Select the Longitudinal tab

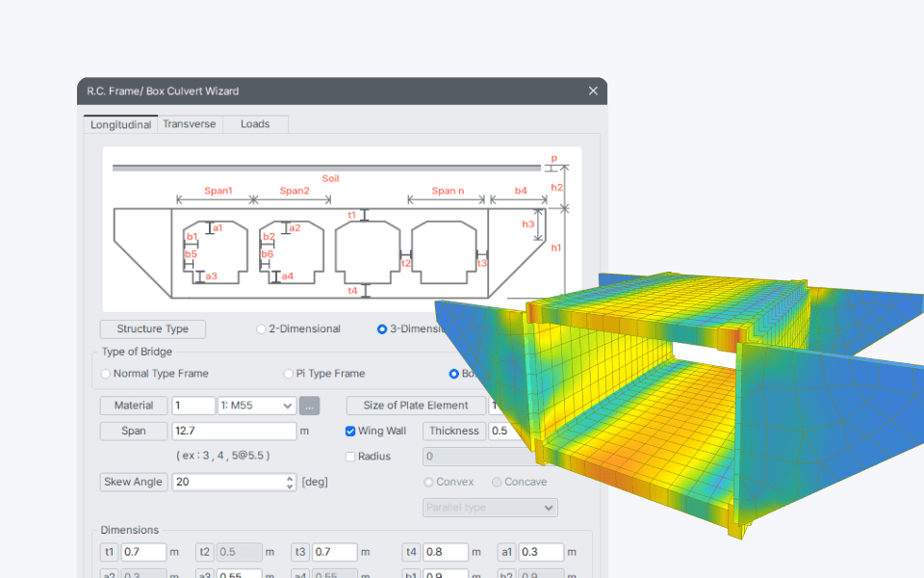pyautogui.click(x=120, y=124)
